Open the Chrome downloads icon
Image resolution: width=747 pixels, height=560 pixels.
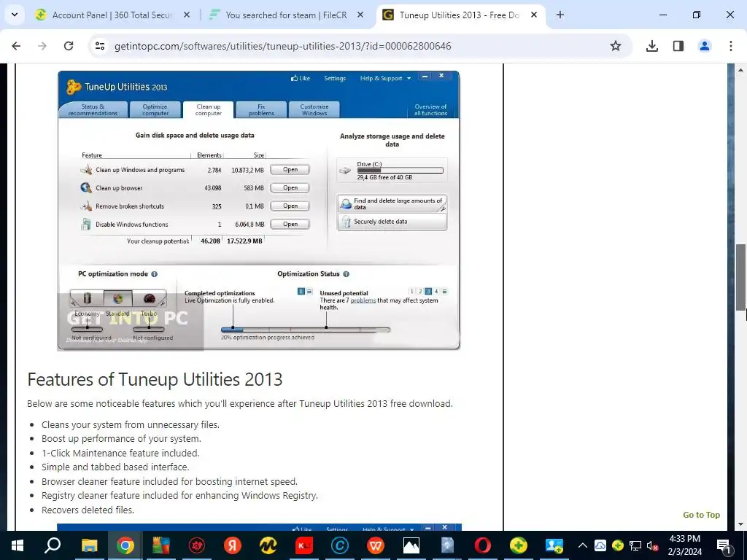pyautogui.click(x=651, y=46)
